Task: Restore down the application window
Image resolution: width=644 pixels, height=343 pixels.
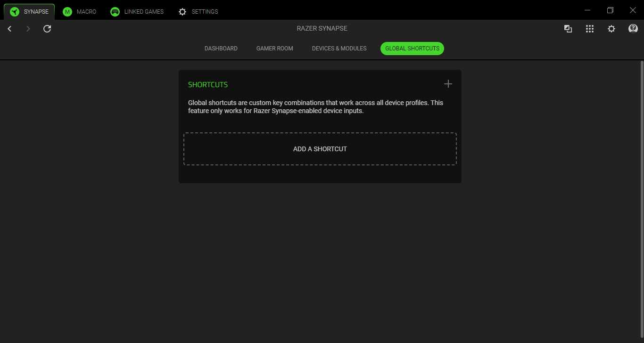Action: click(610, 10)
